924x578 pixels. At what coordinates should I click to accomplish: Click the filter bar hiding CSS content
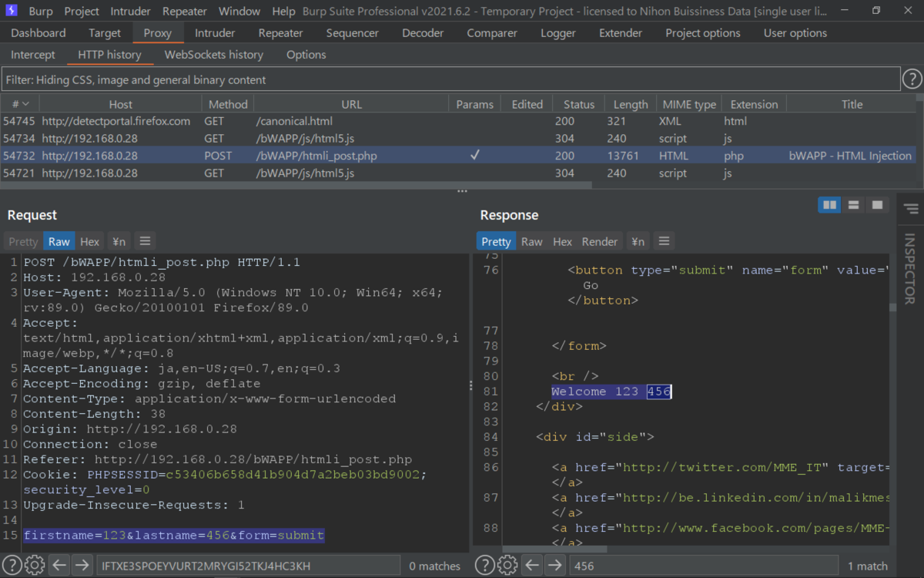pyautogui.click(x=450, y=79)
